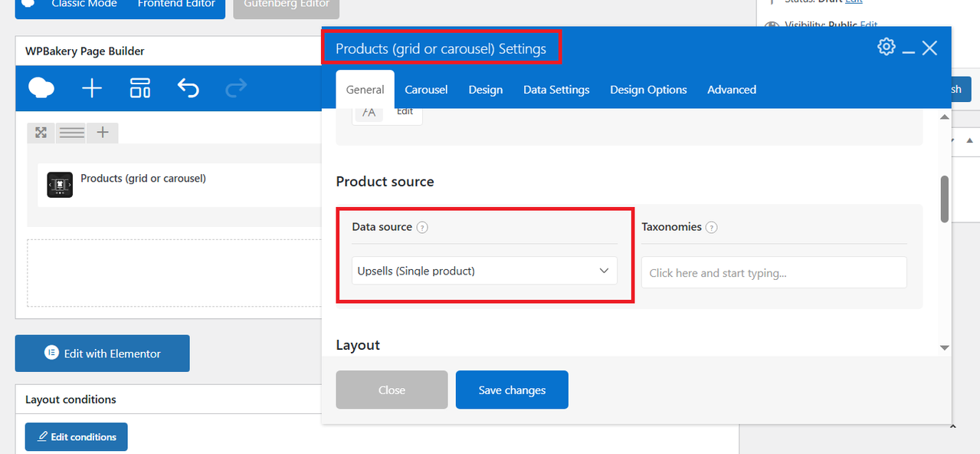Image resolution: width=980 pixels, height=454 pixels.
Task: Click the dialog scrollbar down arrow
Action: pos(945,348)
